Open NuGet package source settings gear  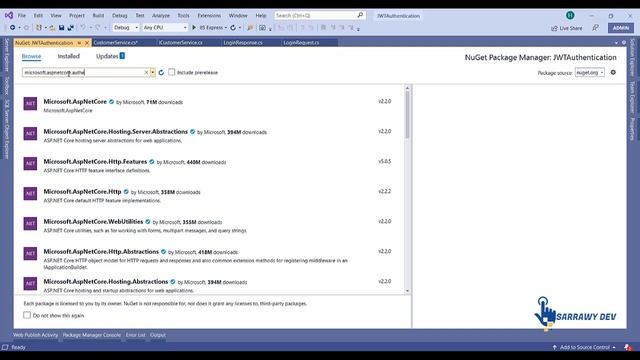613,72
